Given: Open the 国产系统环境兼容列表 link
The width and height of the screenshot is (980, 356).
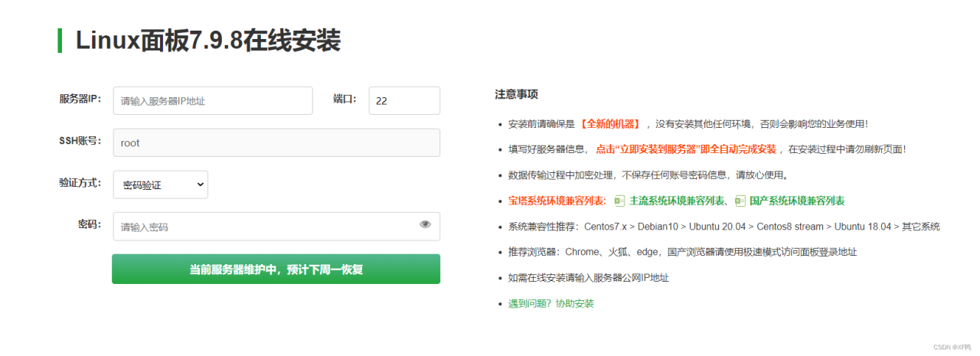Looking at the screenshot, I should (797, 201).
